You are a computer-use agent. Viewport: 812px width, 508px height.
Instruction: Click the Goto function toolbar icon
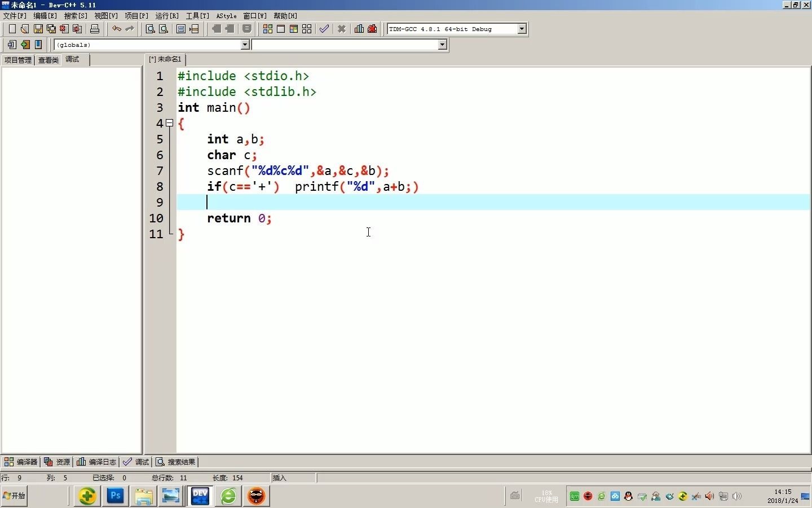coord(181,29)
